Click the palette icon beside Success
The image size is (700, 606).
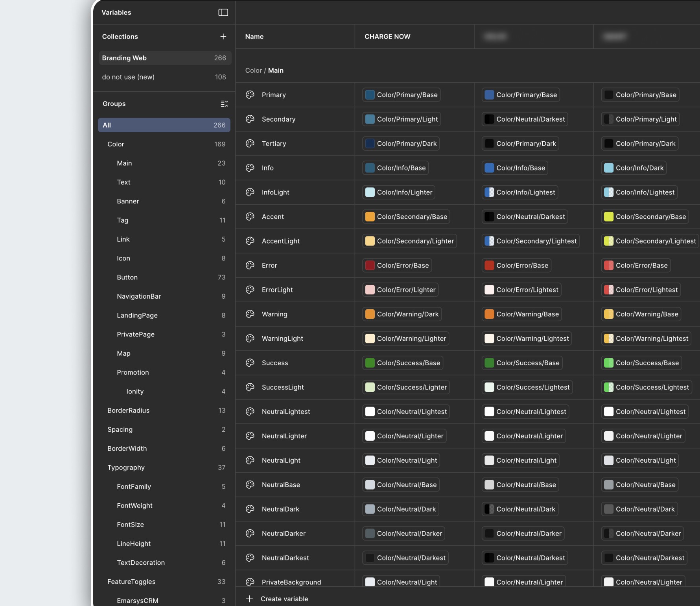(250, 363)
